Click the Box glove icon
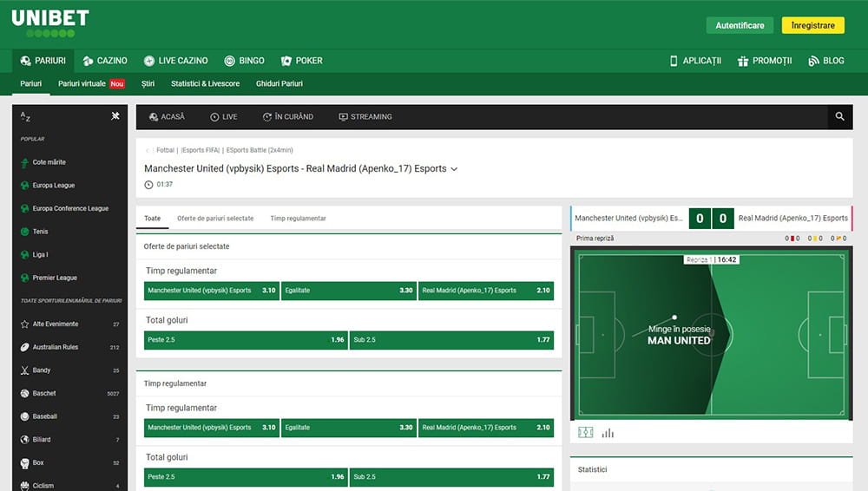868x491 pixels. tap(24, 462)
